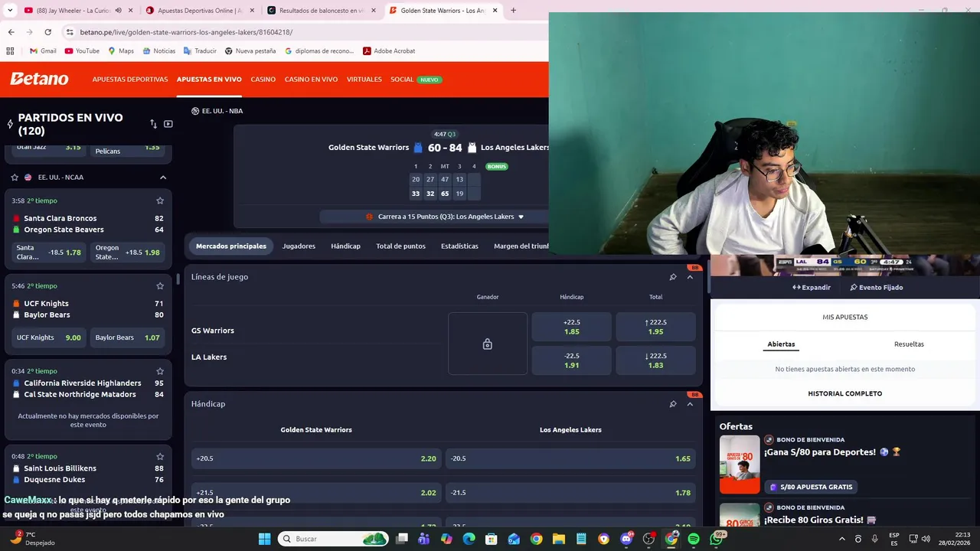The image size is (980, 551).
Task: Open Adobe Acrobat bookmark
Action: (389, 51)
